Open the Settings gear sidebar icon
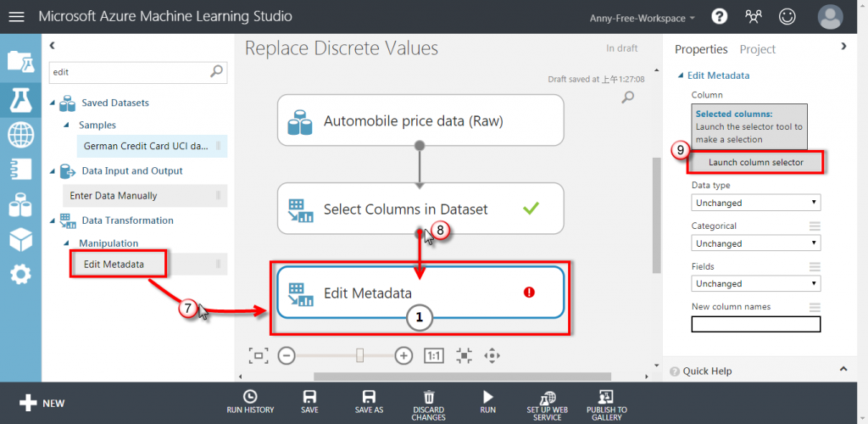The image size is (868, 424). tap(20, 274)
